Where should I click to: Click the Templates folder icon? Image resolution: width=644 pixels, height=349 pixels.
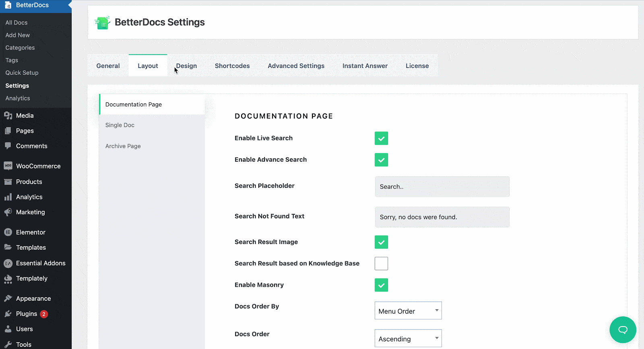[8, 247]
